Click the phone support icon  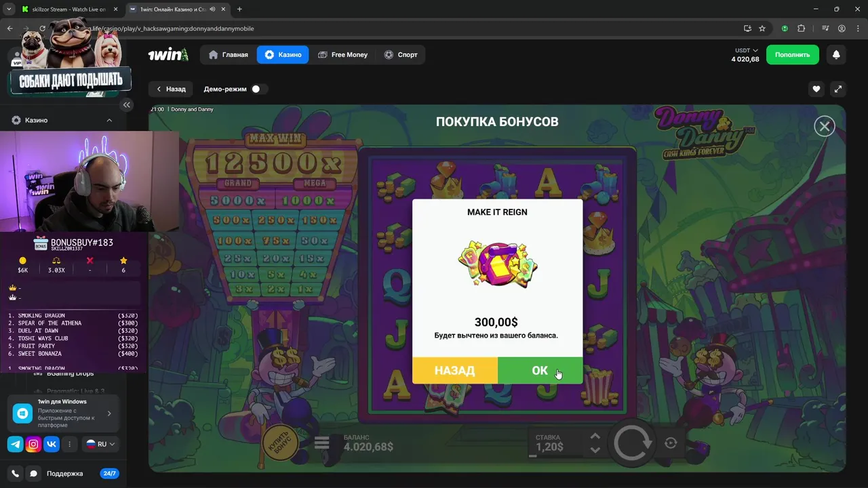[x=16, y=474]
